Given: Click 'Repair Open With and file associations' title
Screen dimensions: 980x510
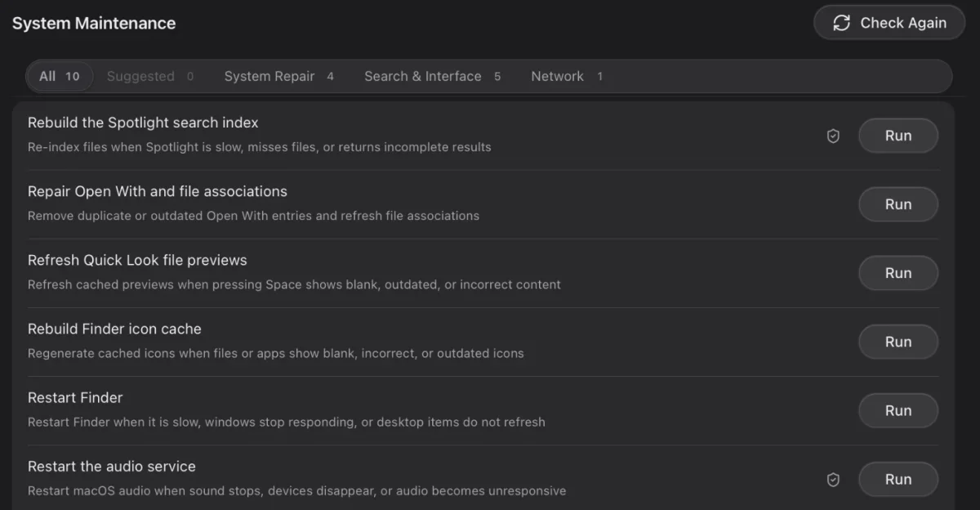Looking at the screenshot, I should 158,191.
